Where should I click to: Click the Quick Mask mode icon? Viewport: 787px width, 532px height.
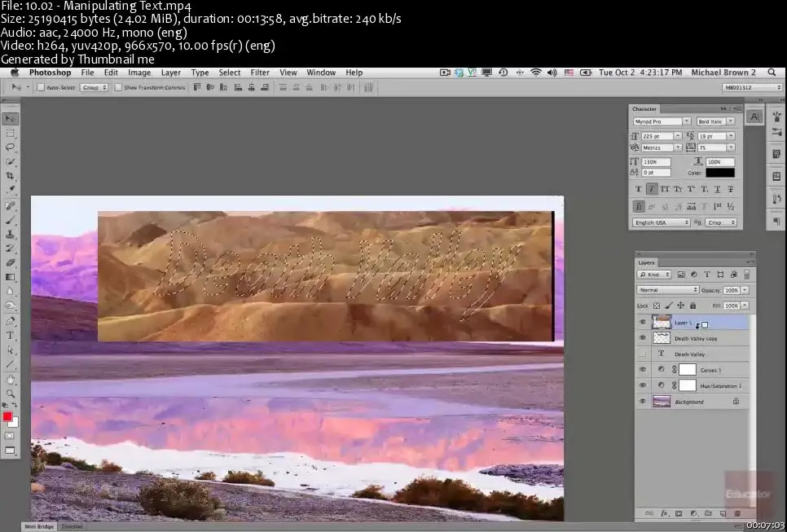[10, 436]
